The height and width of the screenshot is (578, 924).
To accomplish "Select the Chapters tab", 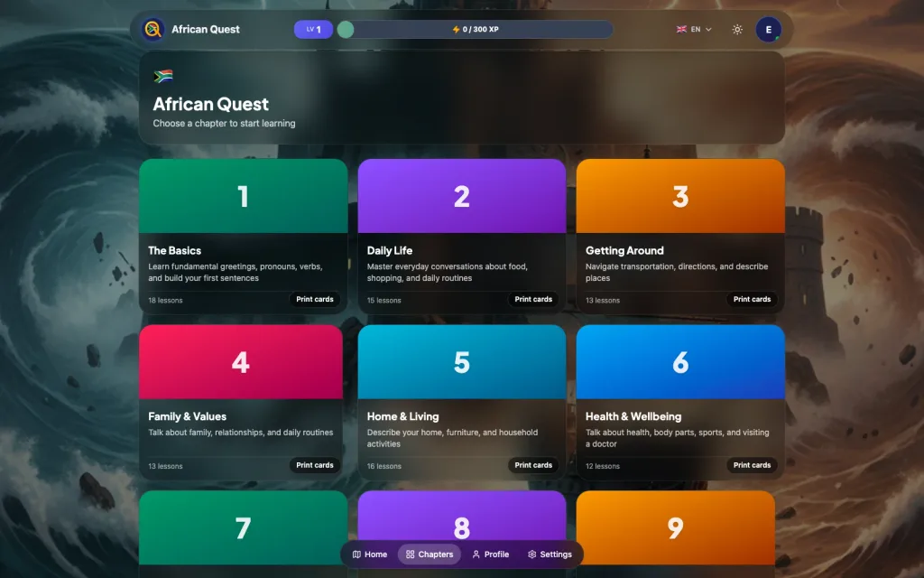I will (430, 555).
